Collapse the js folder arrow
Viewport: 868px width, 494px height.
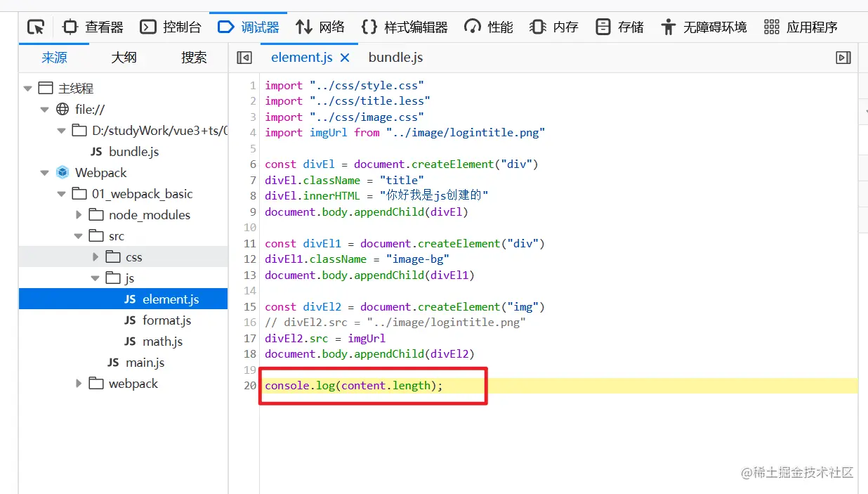pos(96,278)
